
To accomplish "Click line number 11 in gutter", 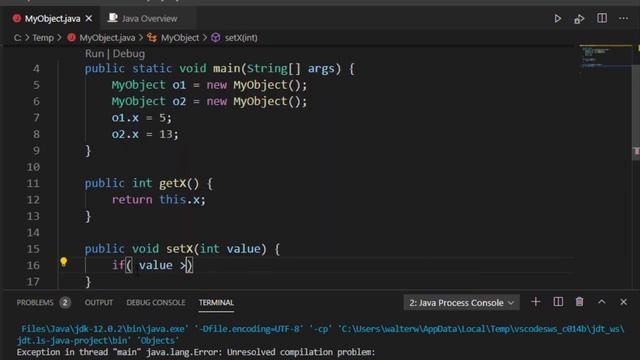I will point(33,183).
